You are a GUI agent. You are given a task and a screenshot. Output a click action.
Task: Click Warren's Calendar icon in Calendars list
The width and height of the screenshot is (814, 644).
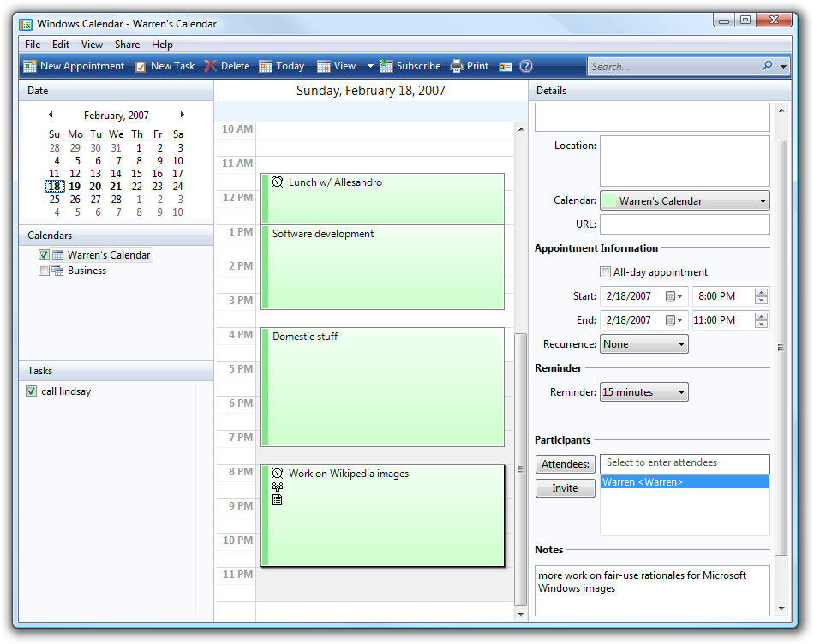pyautogui.click(x=58, y=255)
